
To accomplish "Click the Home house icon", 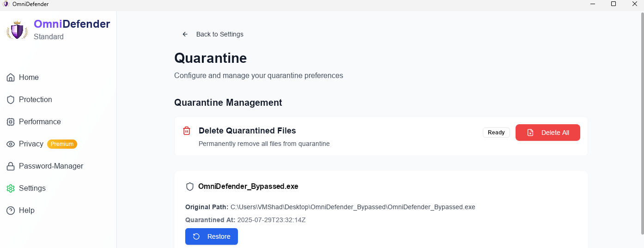I will (x=11, y=78).
